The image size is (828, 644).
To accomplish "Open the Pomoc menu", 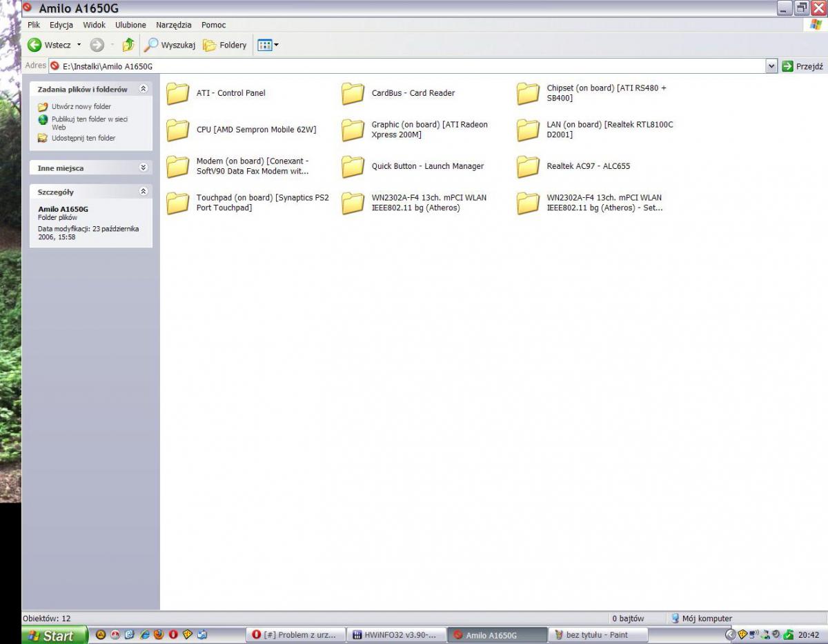I will (214, 25).
